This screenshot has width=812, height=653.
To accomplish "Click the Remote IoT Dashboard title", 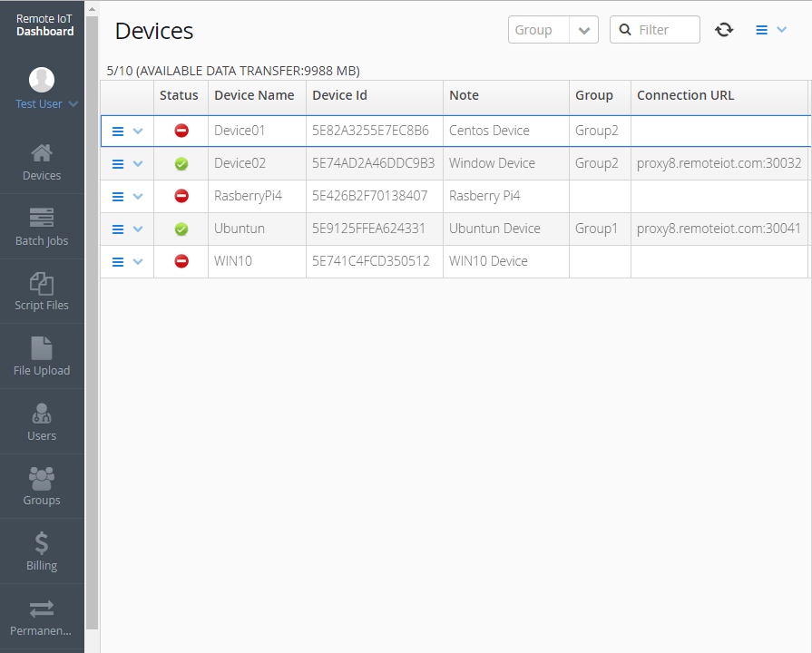I will (44, 24).
